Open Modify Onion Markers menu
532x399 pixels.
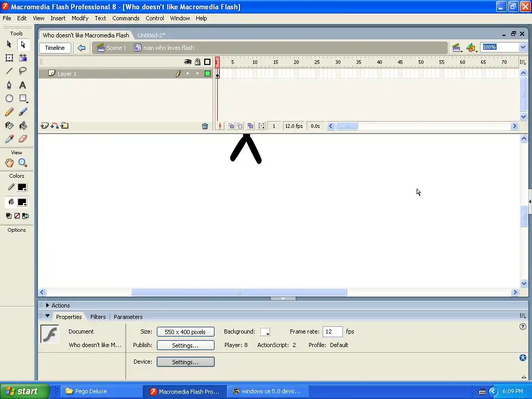pyautogui.click(x=261, y=126)
